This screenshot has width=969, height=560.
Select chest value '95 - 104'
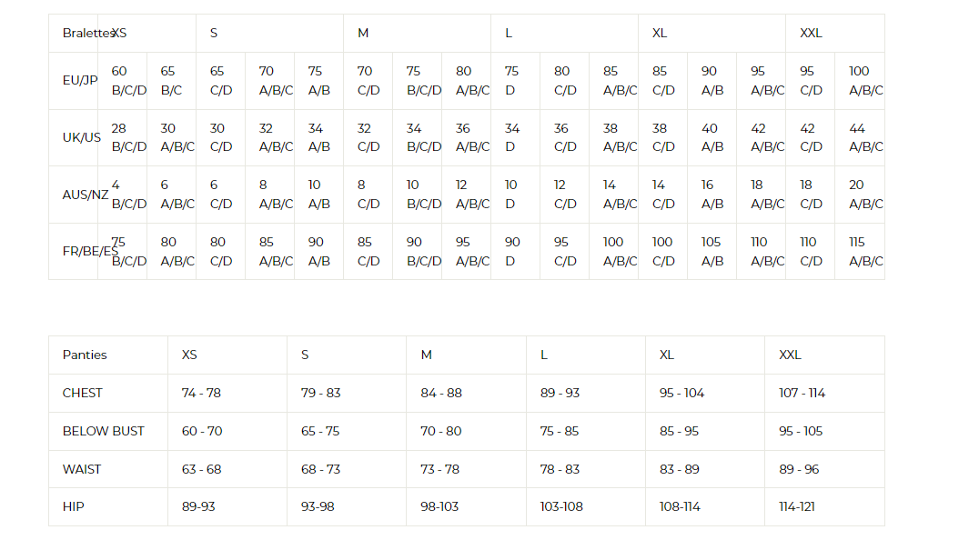(705, 394)
